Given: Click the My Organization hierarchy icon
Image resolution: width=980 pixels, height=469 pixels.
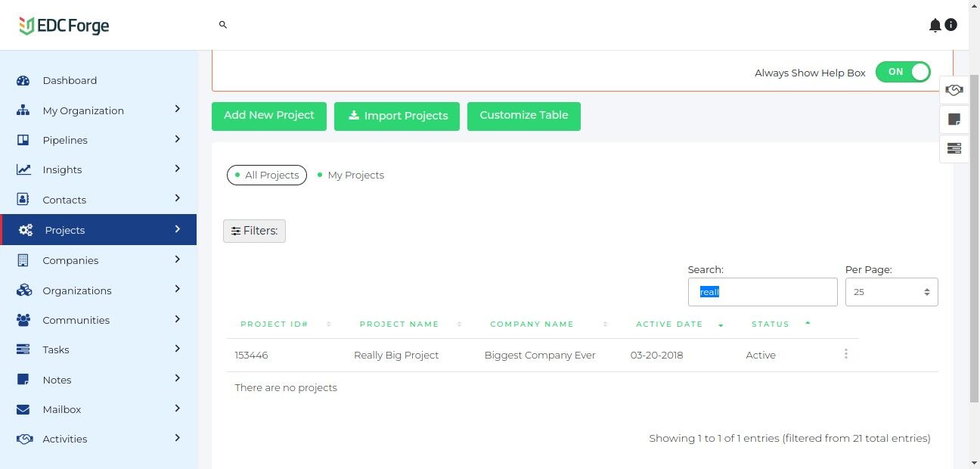Looking at the screenshot, I should click(x=23, y=110).
